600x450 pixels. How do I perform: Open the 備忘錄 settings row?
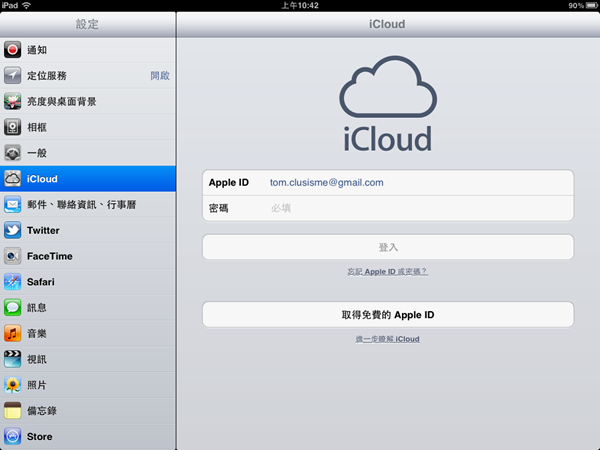[88, 410]
